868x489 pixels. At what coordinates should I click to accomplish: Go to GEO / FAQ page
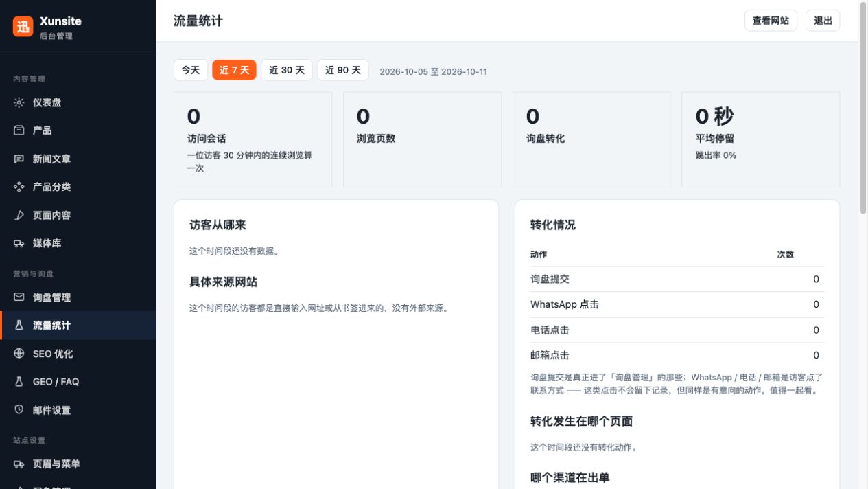[78, 382]
